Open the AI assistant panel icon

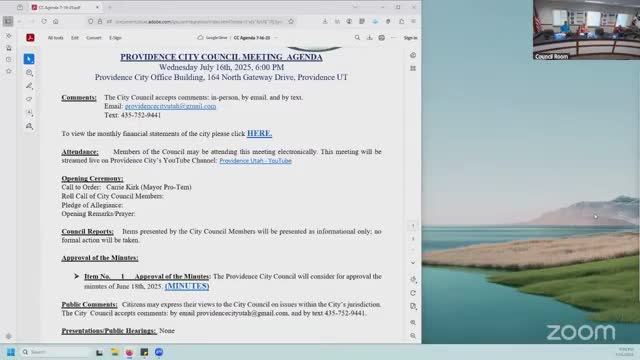(x=413, y=55)
